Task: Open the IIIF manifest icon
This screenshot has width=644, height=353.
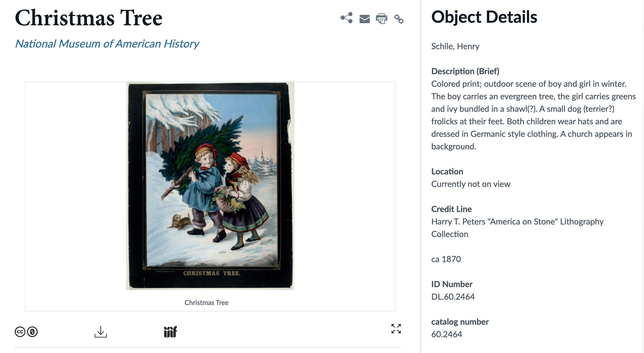Action: pyautogui.click(x=170, y=332)
